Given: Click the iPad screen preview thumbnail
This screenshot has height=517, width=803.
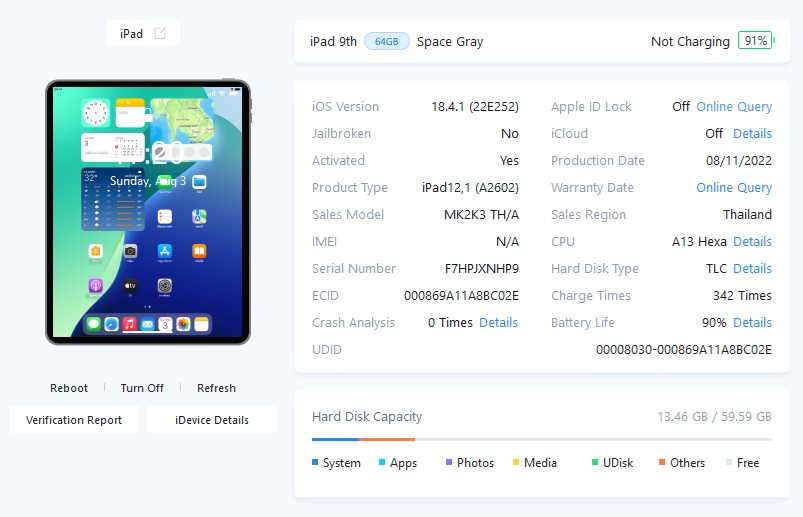Looking at the screenshot, I should (148, 212).
